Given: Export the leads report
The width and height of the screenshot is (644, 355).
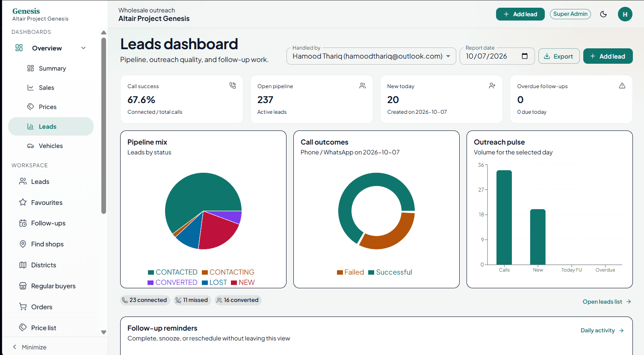Looking at the screenshot, I should tap(558, 56).
